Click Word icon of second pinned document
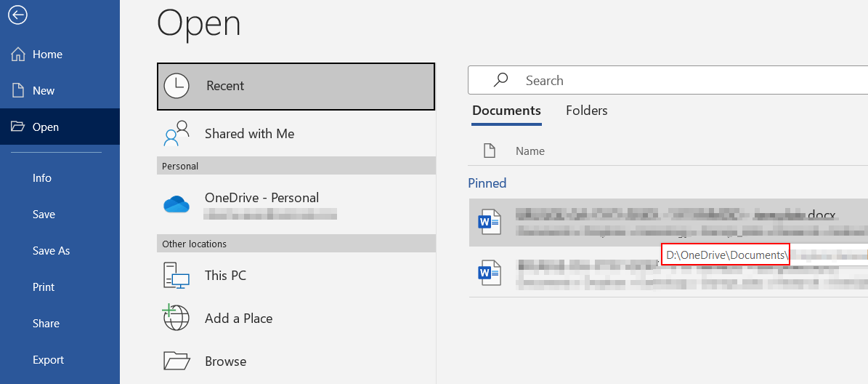This screenshot has height=384, width=868. click(x=489, y=273)
